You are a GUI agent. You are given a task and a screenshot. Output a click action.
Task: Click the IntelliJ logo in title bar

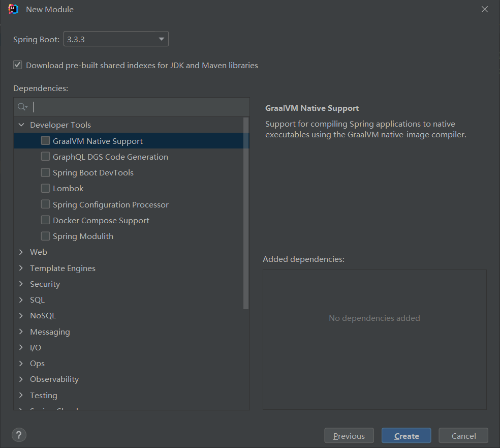point(14,9)
